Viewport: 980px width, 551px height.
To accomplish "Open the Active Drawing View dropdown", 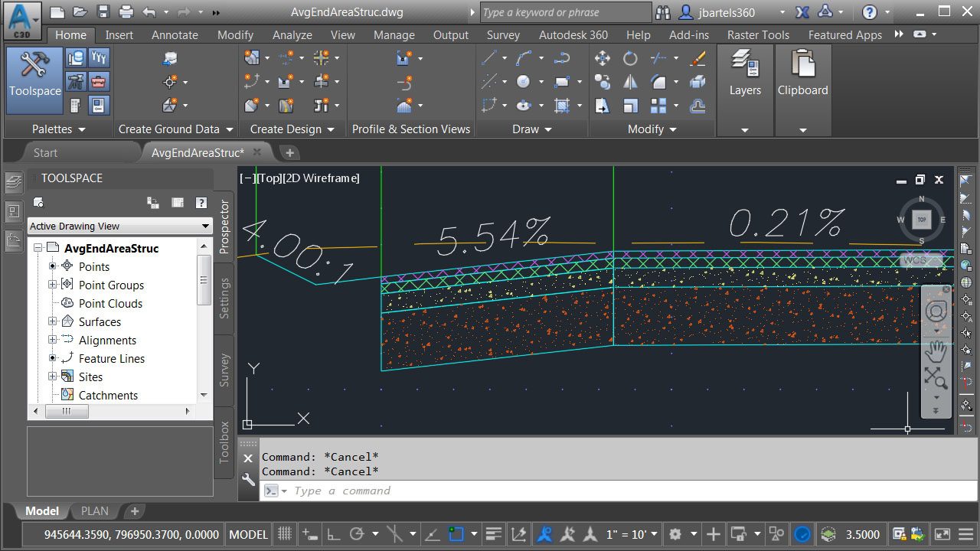I will point(119,226).
